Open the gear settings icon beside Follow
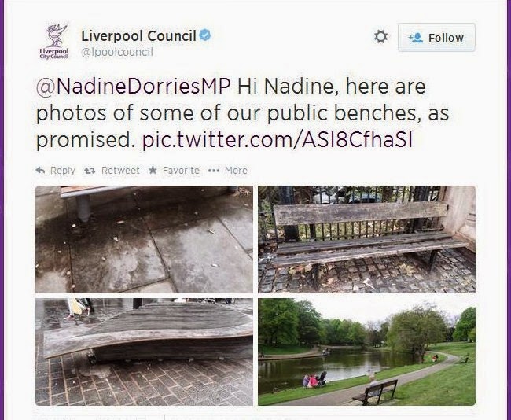Image resolution: width=511 pixels, height=420 pixels. 380,36
